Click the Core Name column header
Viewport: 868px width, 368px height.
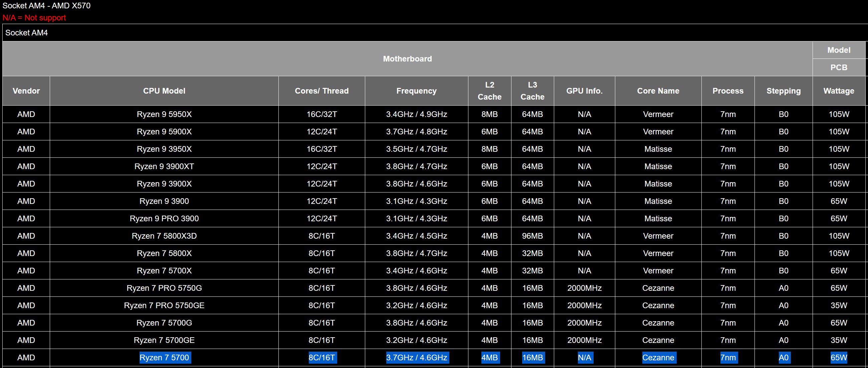658,91
